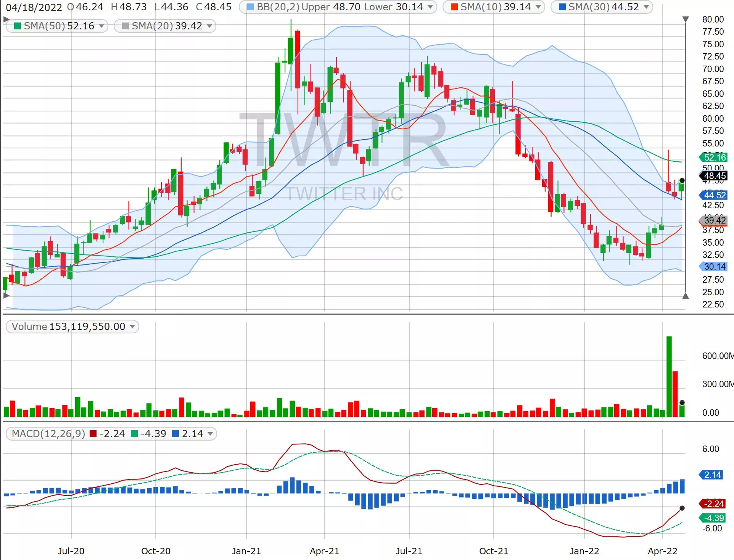The width and height of the screenshot is (734, 560).
Task: Click the 39.42 gray price tag
Action: pyautogui.click(x=713, y=220)
